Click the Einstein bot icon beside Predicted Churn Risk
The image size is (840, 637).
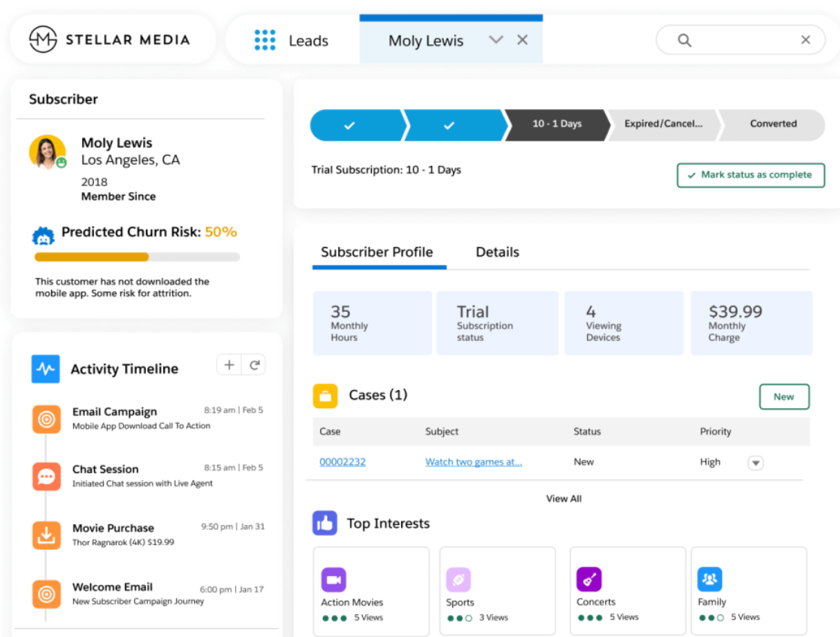tap(43, 233)
